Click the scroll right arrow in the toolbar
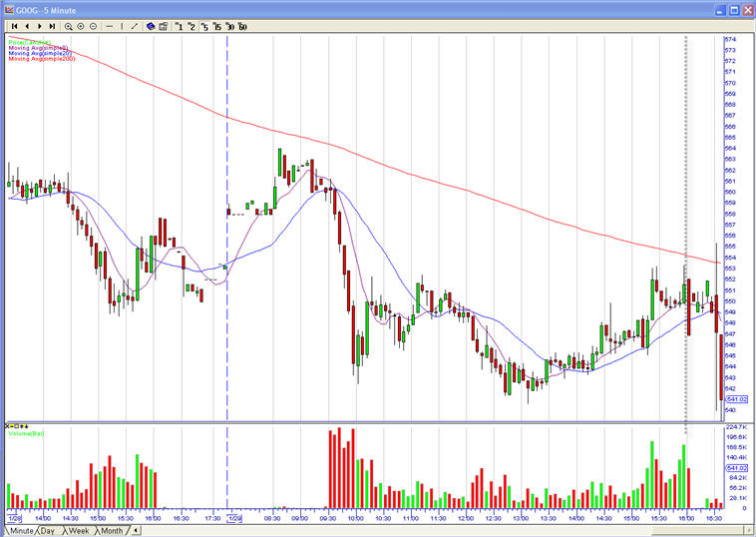The width and height of the screenshot is (756, 537). pos(39,26)
